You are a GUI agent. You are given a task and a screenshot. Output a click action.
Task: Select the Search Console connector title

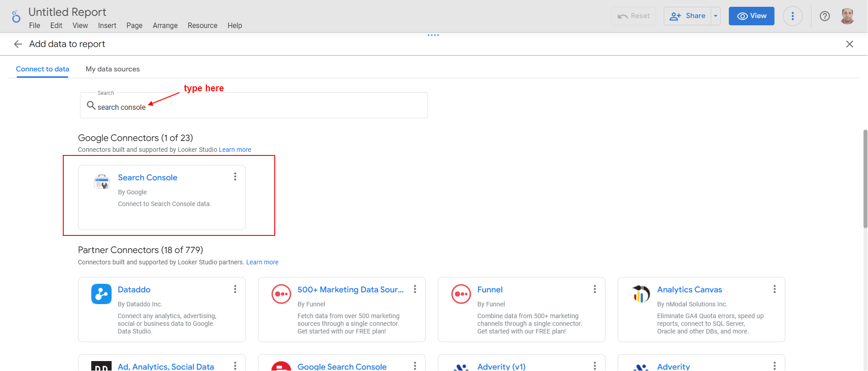point(148,178)
